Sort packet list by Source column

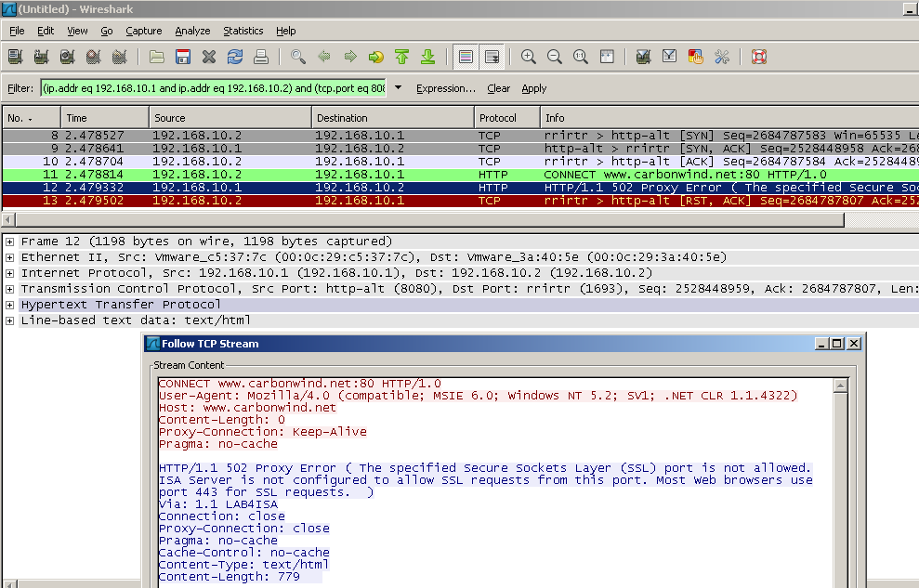point(230,118)
